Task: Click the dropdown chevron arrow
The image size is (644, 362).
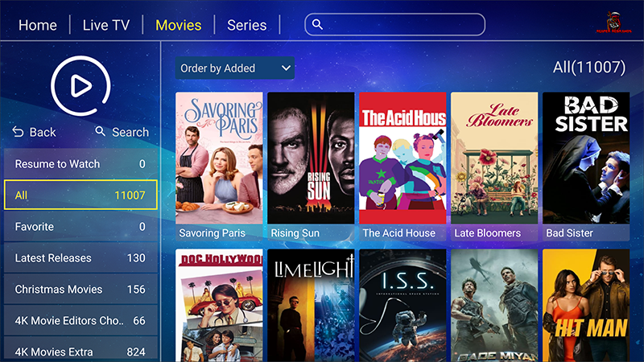Action: tap(286, 68)
